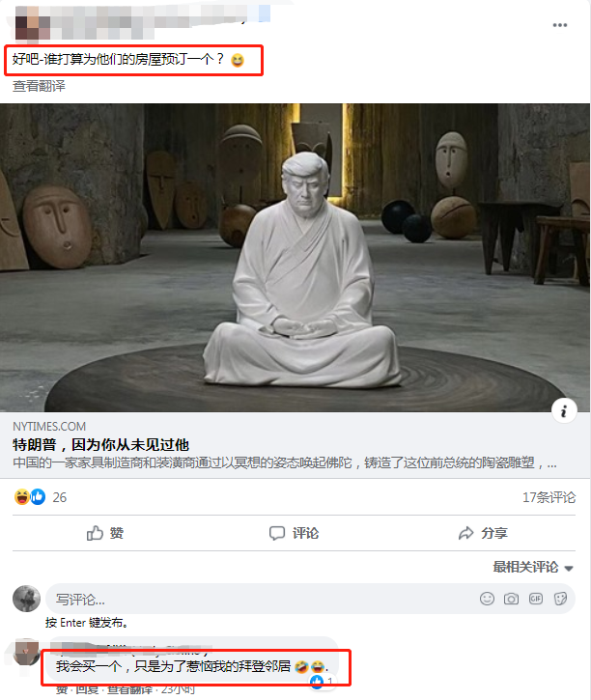Image resolution: width=591 pixels, height=700 pixels.
Task: Click the NYTIMES.COM source label
Action: [49, 427]
